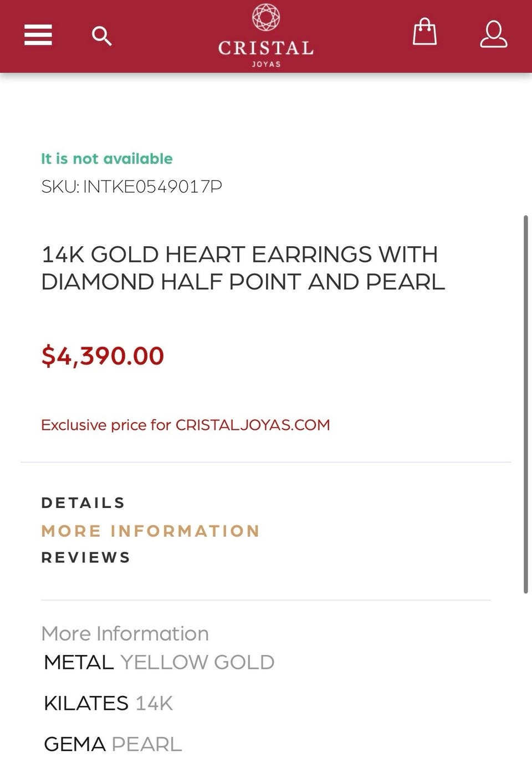Open the REVIEWS tab

pos(86,557)
